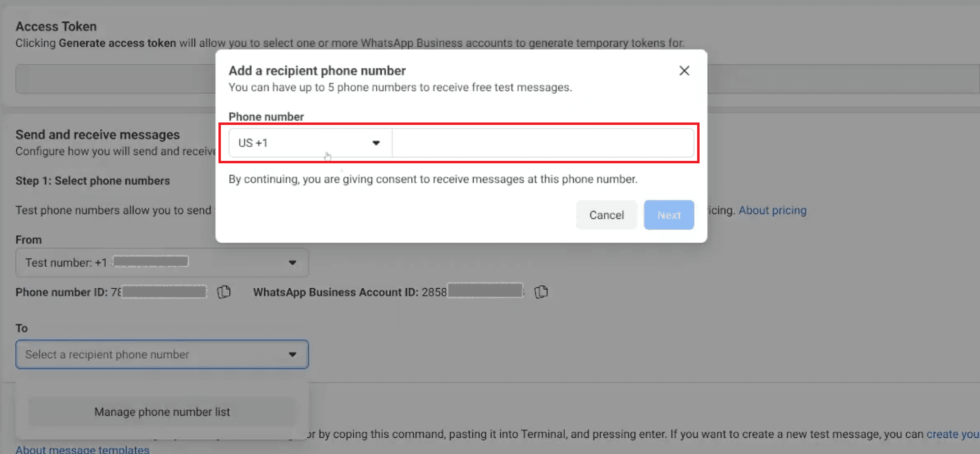Click the Send and receive messages heading

click(97, 135)
